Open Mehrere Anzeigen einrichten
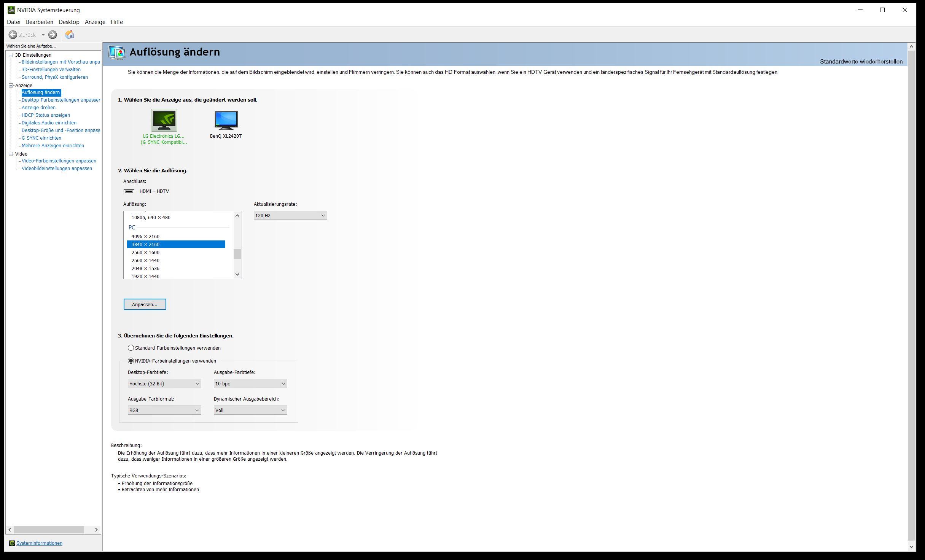Viewport: 925px width, 560px height. tap(53, 145)
